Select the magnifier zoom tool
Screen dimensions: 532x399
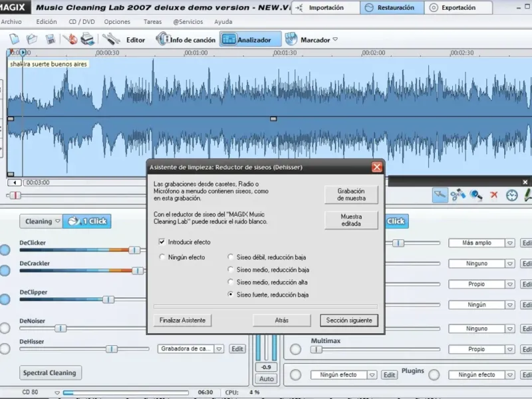pos(475,195)
